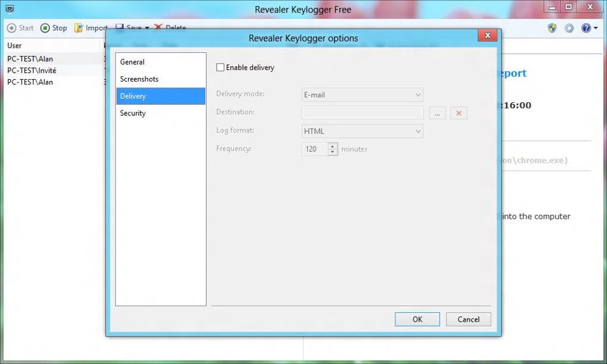Click the shield elevation icon
Viewport: 607px width, 364px height.
[552, 28]
